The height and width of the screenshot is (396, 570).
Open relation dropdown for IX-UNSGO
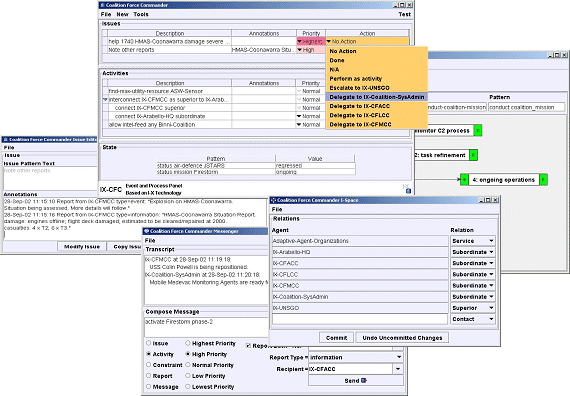pos(473,308)
